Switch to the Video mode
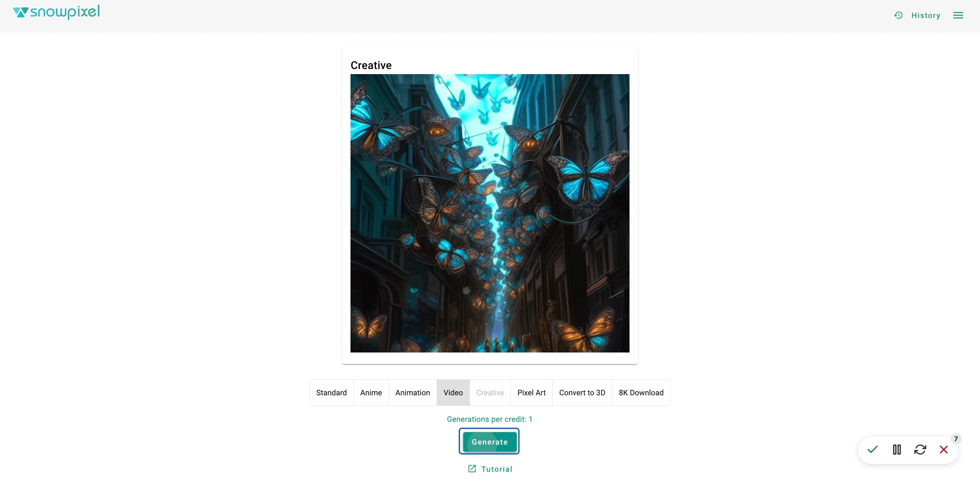Image resolution: width=980 pixels, height=482 pixels. pyautogui.click(x=453, y=392)
